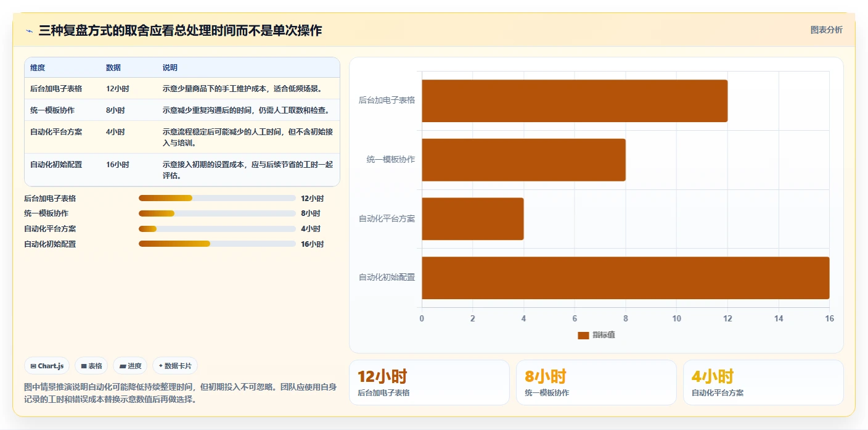The image size is (868, 430).
Task: Click the Chart.js chip
Action: point(47,366)
